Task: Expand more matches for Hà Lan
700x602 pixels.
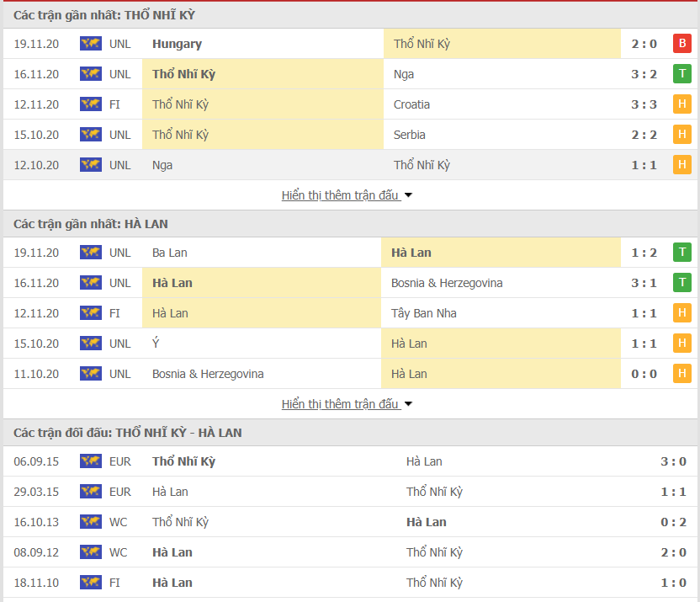Action: coord(340,404)
